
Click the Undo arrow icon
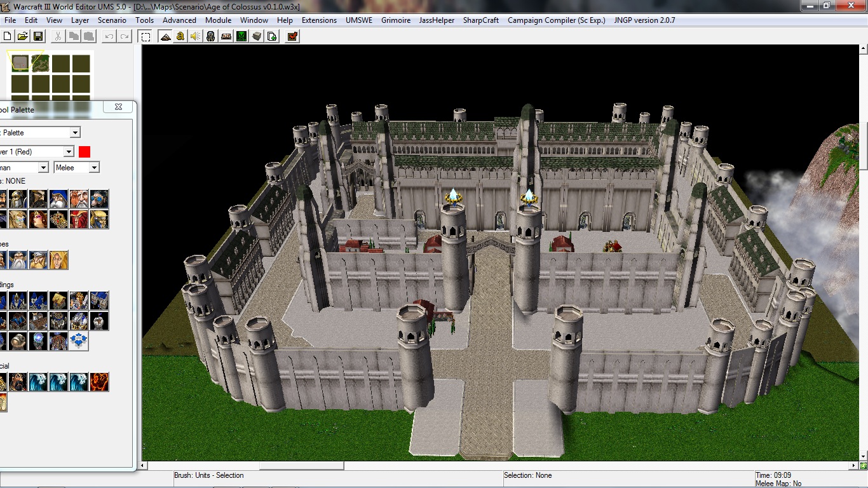click(x=109, y=36)
